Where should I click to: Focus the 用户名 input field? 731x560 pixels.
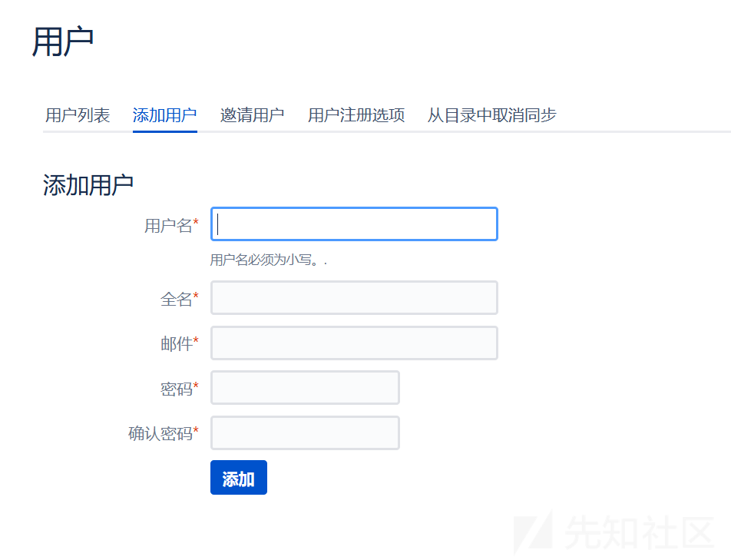point(353,224)
